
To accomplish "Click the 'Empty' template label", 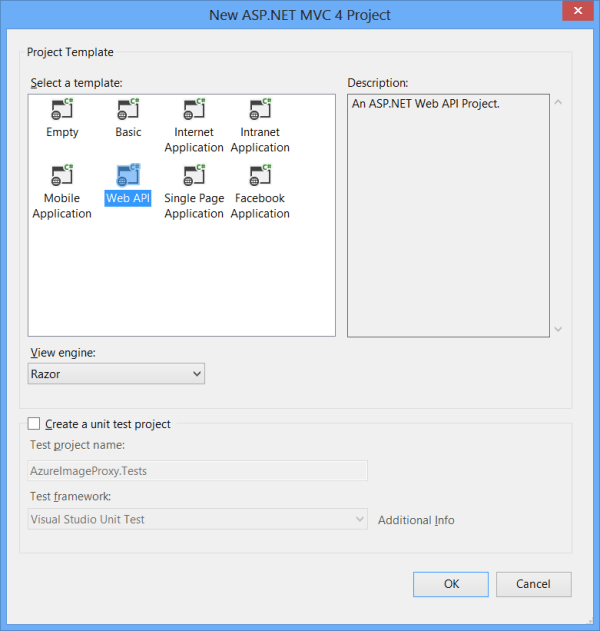I will [62, 132].
